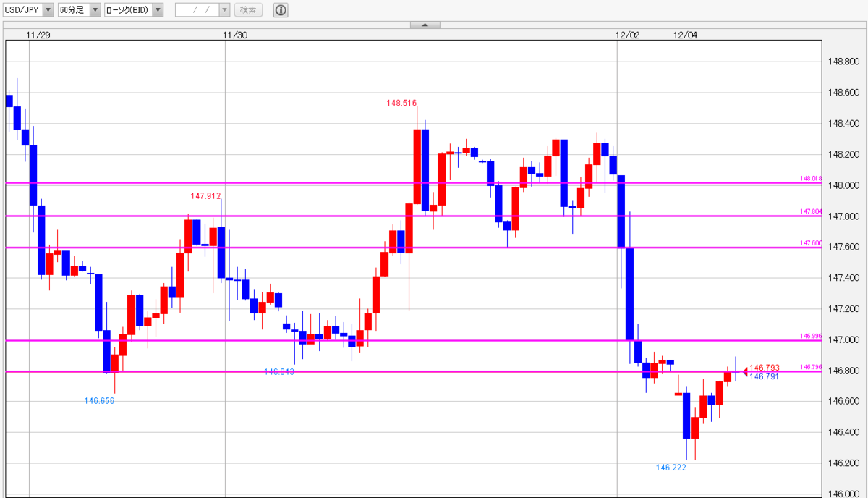Click the 146.222 low price label
This screenshot has width=868, height=498.
point(671,468)
